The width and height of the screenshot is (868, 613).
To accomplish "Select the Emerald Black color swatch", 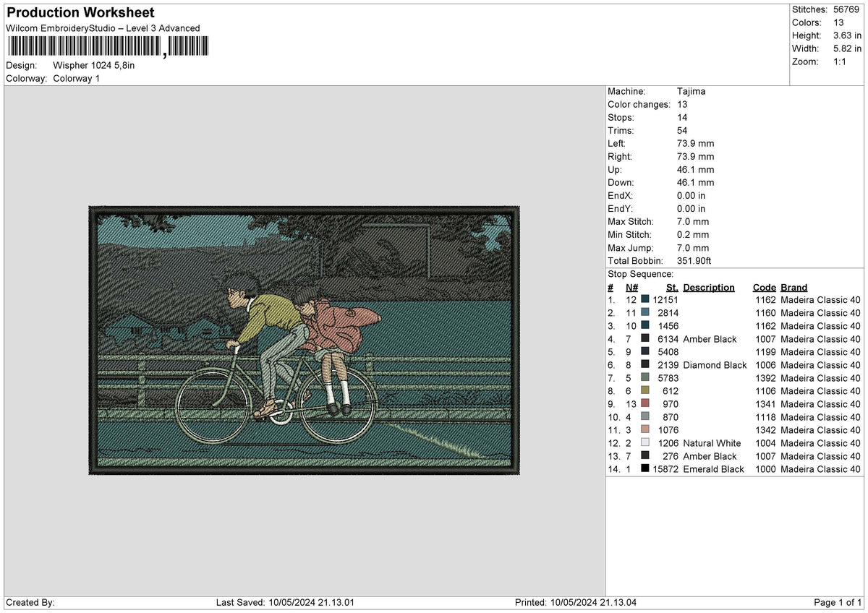I will [644, 468].
